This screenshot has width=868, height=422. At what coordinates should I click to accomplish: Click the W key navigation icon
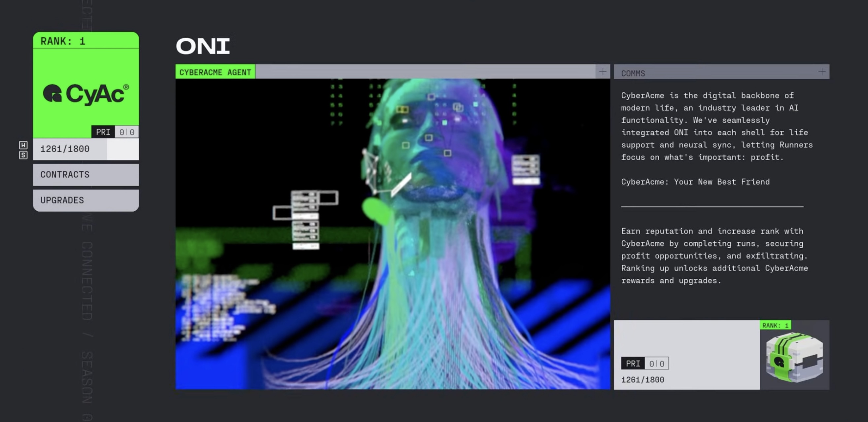23,145
